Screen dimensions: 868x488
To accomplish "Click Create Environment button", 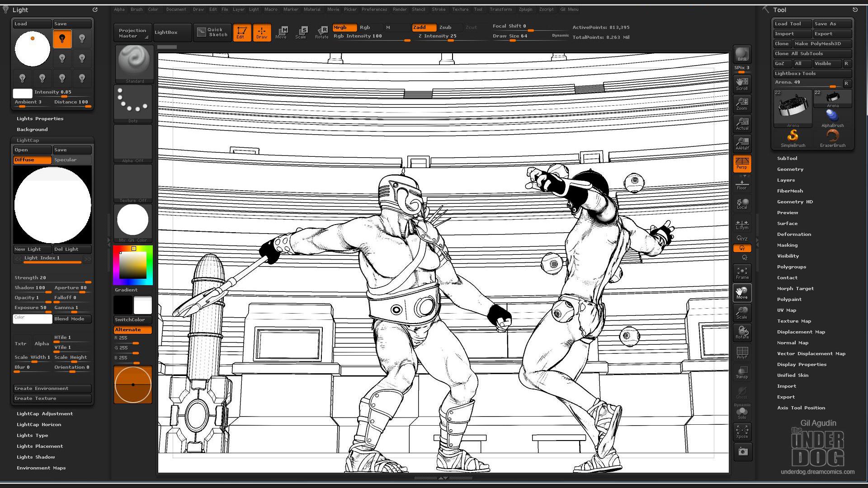I will (x=52, y=389).
